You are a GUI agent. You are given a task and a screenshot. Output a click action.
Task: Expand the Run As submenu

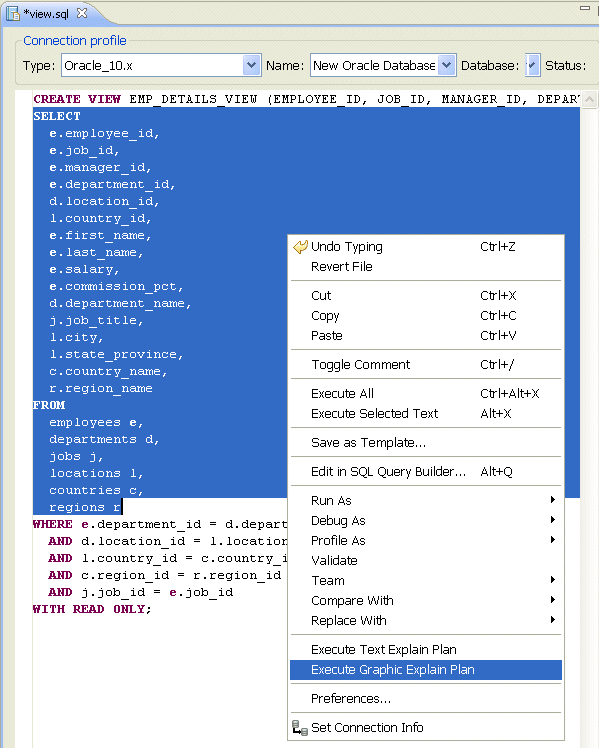coord(553,500)
